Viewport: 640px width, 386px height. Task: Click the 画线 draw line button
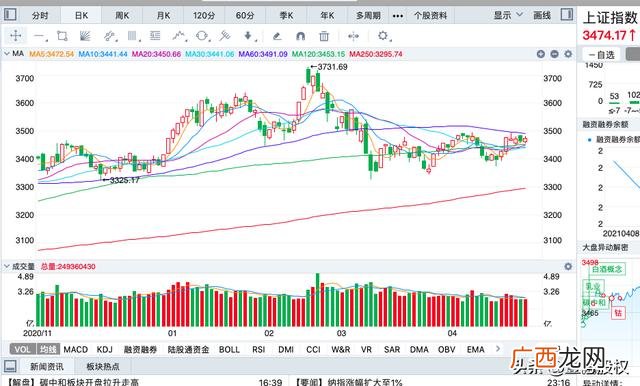click(x=542, y=15)
